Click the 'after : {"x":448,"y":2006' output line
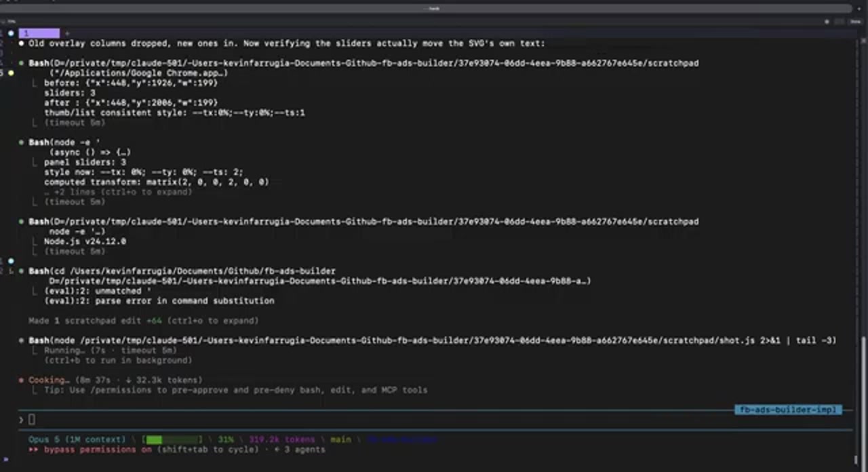 pos(131,102)
